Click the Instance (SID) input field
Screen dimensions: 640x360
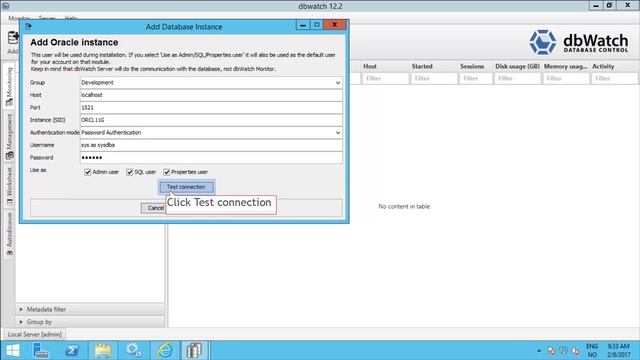(x=211, y=120)
